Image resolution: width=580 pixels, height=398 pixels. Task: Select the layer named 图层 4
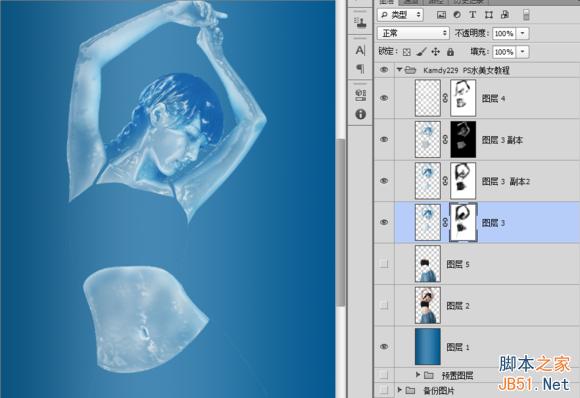coord(493,98)
